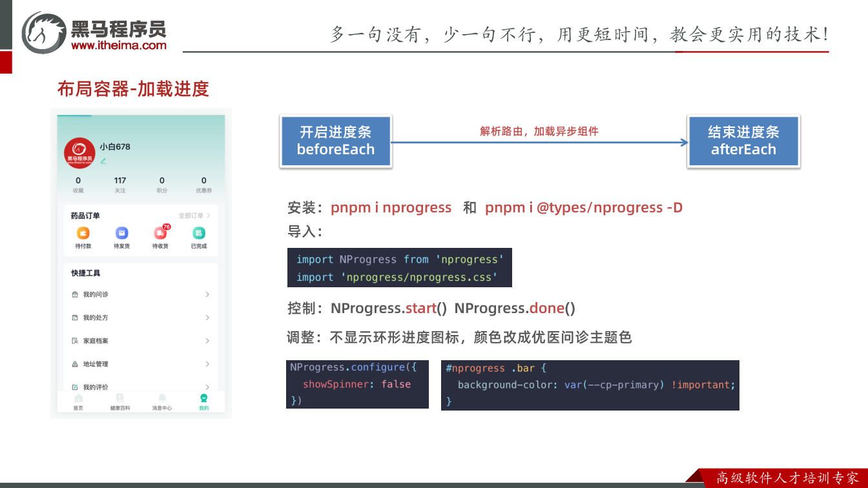Viewport: 868px width, 488px height.
Task: Click the pnpm i @types/nprogress -D text
Action: coord(584,208)
